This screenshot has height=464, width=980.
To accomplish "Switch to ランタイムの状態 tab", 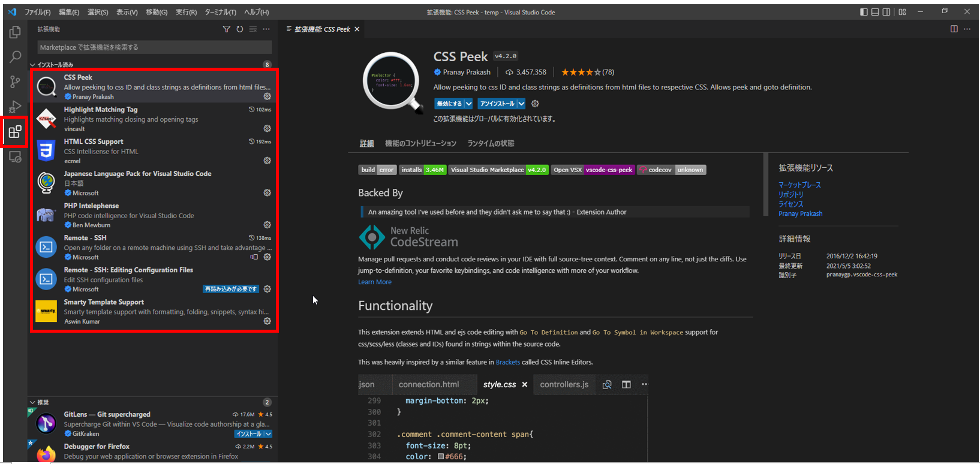I will [491, 143].
